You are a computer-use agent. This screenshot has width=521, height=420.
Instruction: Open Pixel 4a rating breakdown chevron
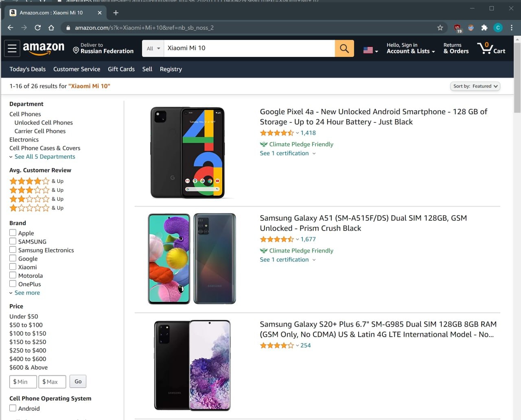297,133
